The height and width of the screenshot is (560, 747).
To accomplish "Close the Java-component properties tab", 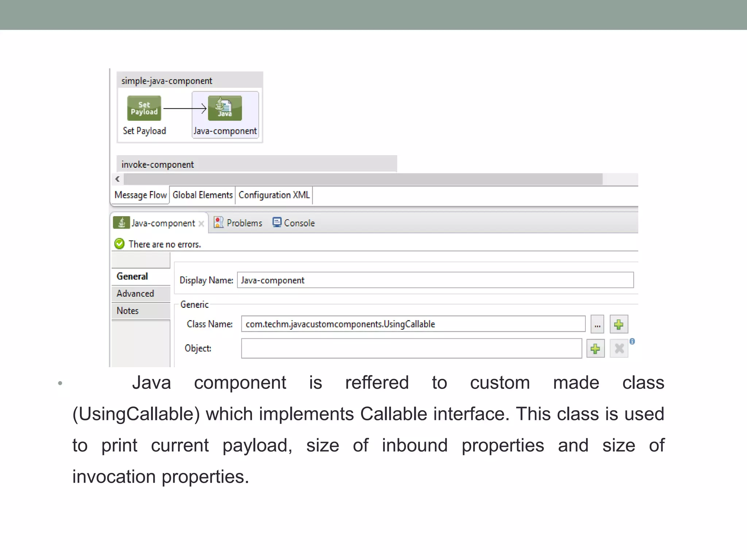I will [x=201, y=223].
